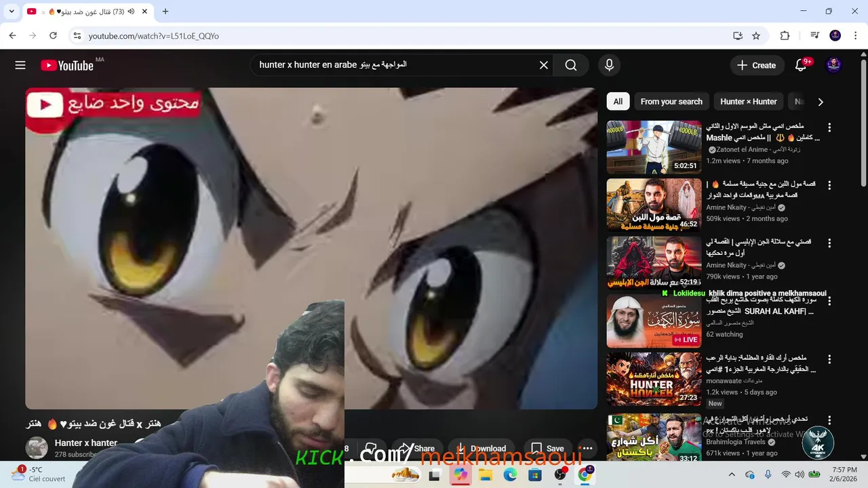Open the Hanter x hanter channel name
Screen dimensions: 868x488
[86, 443]
